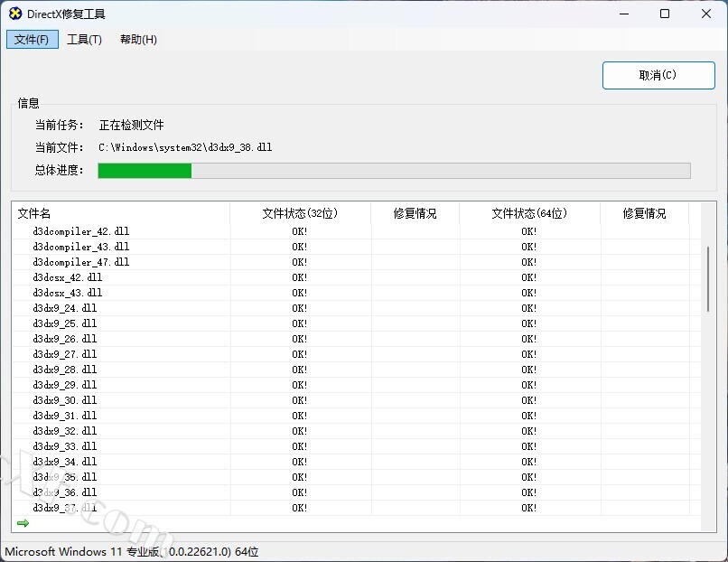The height and width of the screenshot is (562, 728).
Task: Click the green 总体进度 progress bar
Action: click(x=394, y=171)
